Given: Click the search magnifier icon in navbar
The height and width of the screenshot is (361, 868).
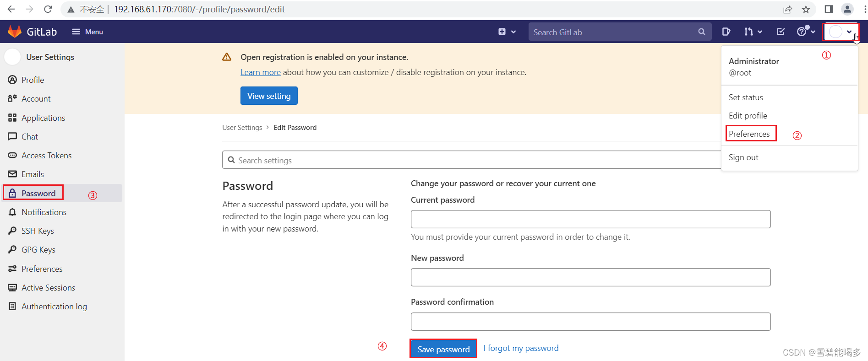Looking at the screenshot, I should coord(701,32).
